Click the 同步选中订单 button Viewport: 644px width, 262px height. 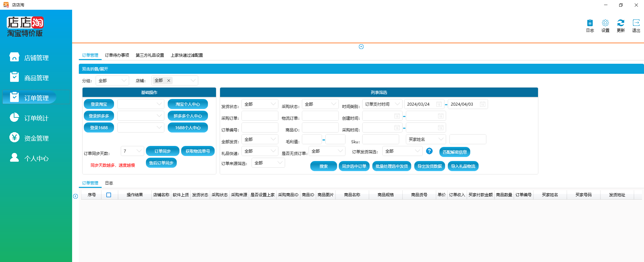coord(354,166)
